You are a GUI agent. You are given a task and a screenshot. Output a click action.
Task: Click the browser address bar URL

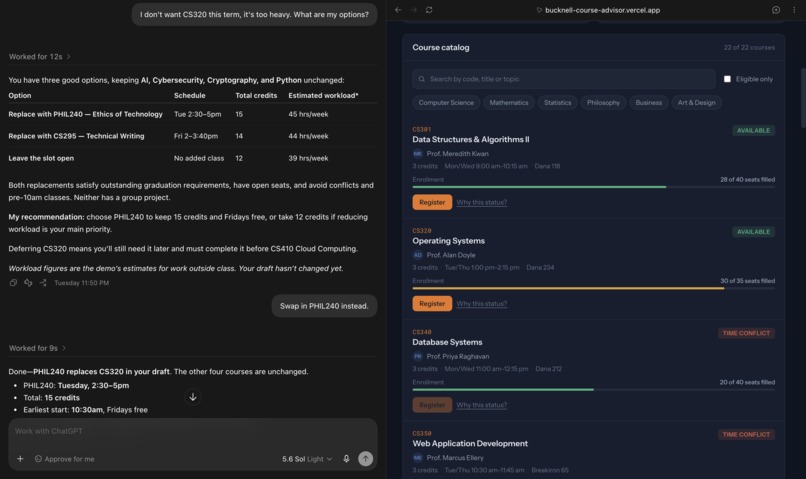pos(602,10)
